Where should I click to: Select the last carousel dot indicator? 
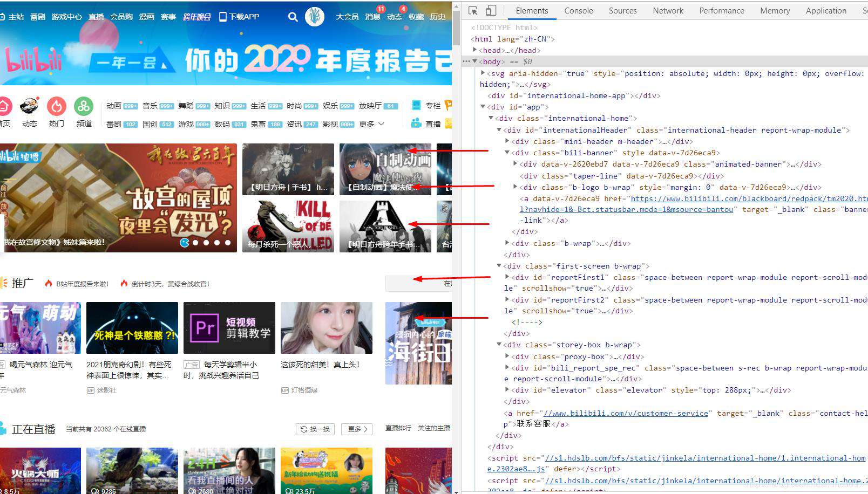pyautogui.click(x=228, y=243)
